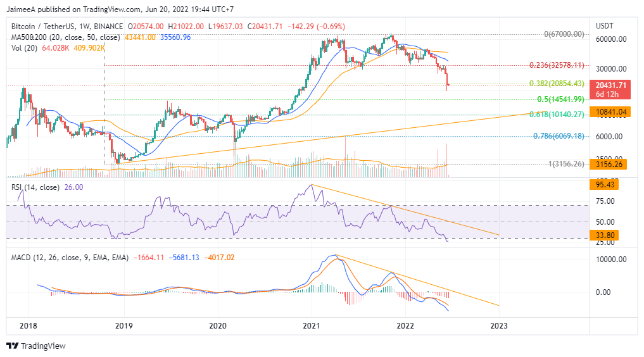Click the Fibonacci 0.618(10140.27) level label
644x357 pixels.
click(x=557, y=115)
